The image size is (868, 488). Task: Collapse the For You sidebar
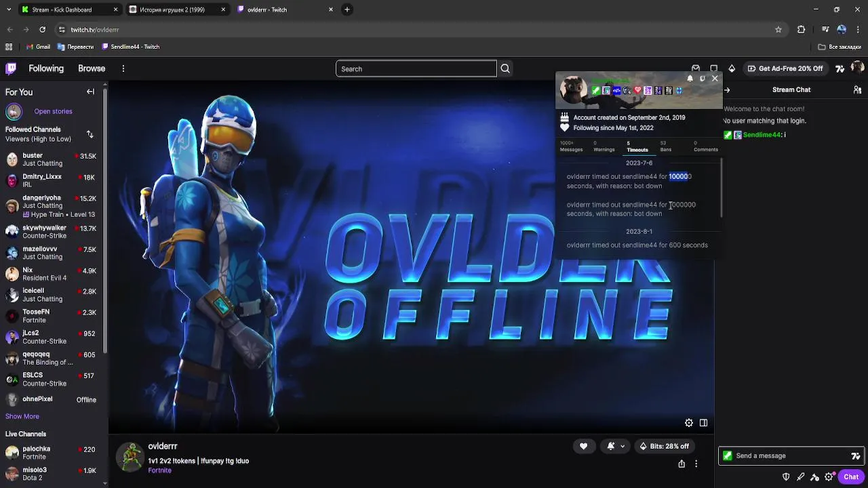click(90, 91)
